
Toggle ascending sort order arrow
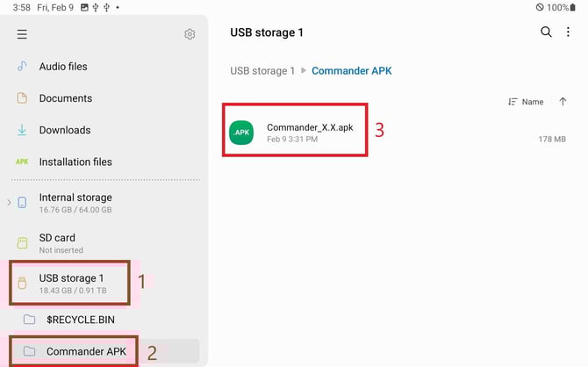tap(563, 102)
